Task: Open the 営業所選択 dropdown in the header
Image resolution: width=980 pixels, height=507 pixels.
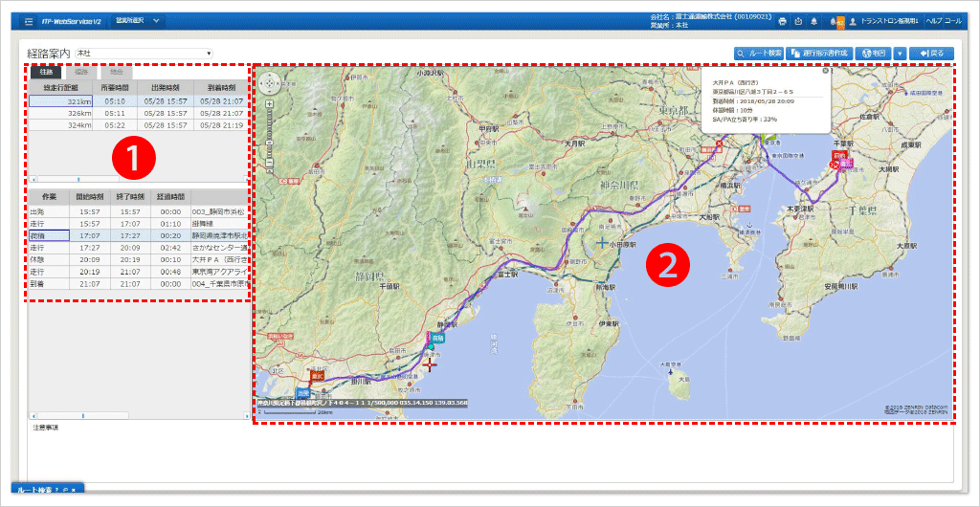Action: 139,21
